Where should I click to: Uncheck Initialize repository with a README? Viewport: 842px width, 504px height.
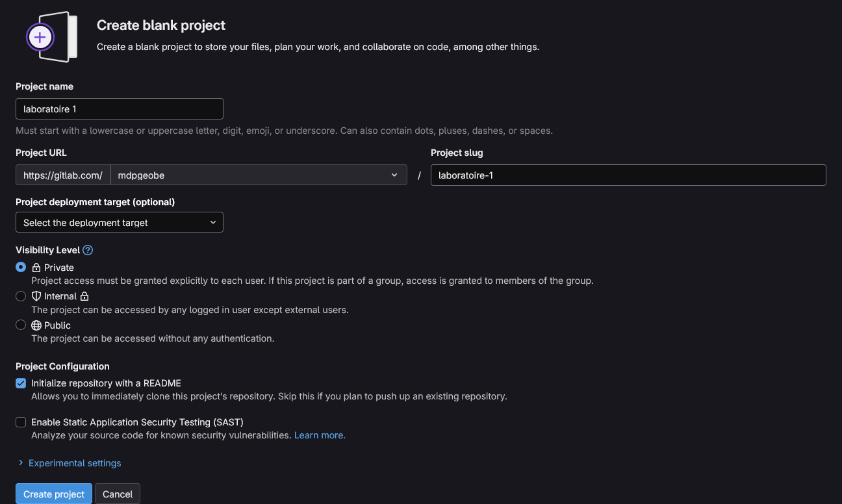[x=21, y=383]
